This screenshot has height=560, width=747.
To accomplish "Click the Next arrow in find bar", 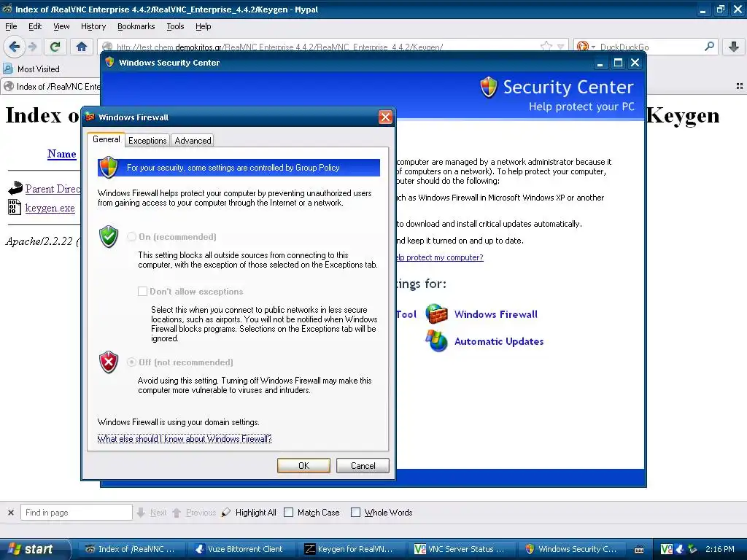I will pyautogui.click(x=141, y=513).
